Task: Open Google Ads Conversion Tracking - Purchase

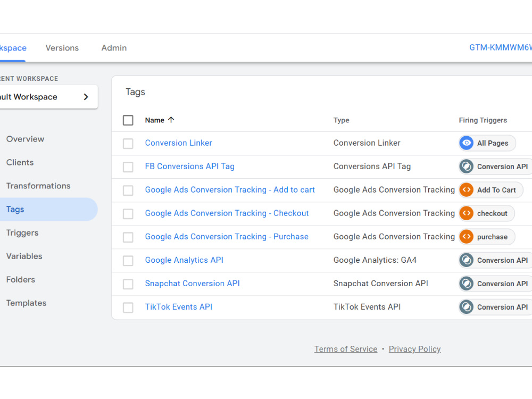Action: click(227, 237)
